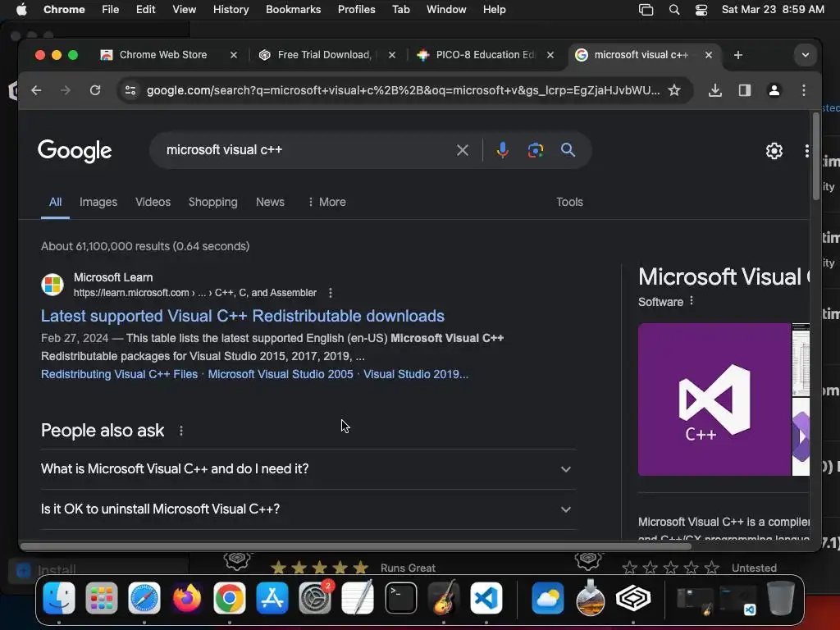The width and height of the screenshot is (840, 630).
Task: Open Chrome three-dot menu
Action: [x=804, y=90]
